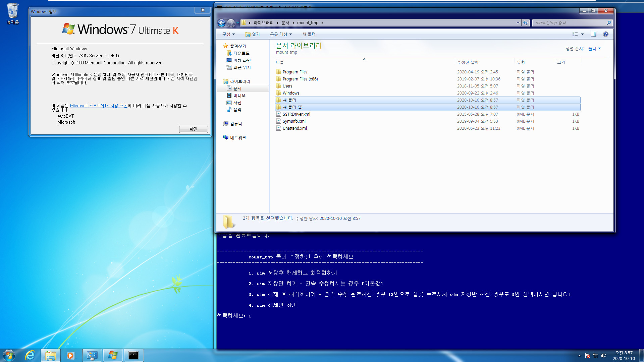Sort by the 유형 column header
Screen dimensions: 644x362
(535, 62)
